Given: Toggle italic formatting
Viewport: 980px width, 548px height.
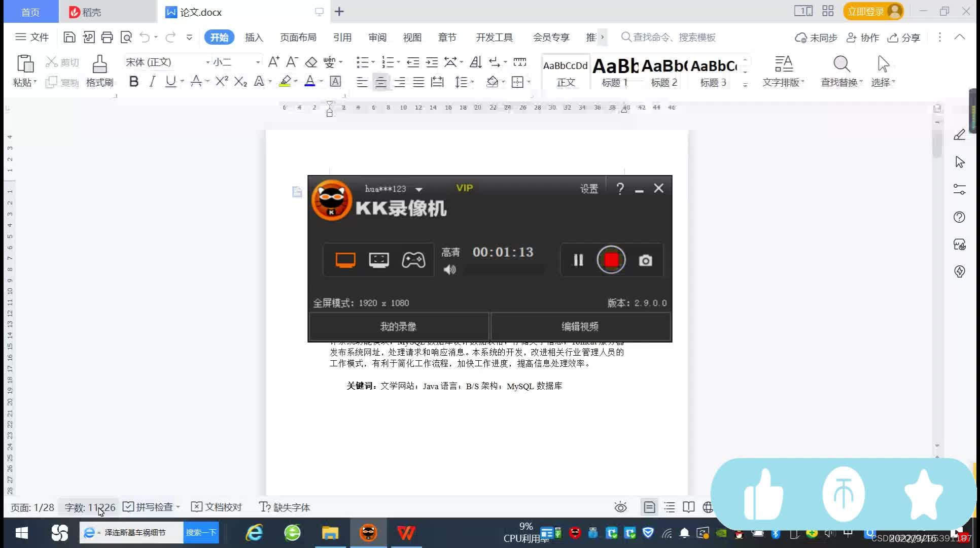Looking at the screenshot, I should coord(152,81).
